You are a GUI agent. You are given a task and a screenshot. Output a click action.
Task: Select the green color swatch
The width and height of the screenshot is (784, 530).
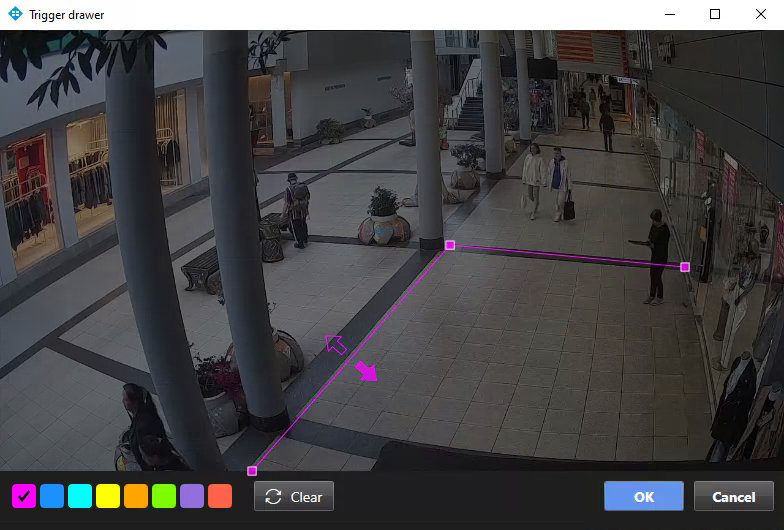tap(164, 496)
